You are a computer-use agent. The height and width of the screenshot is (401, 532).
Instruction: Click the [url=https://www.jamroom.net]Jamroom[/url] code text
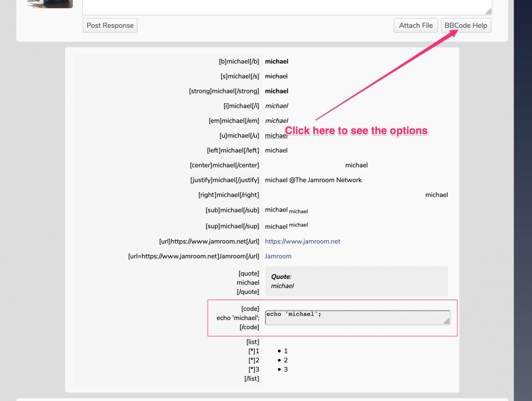[194, 256]
